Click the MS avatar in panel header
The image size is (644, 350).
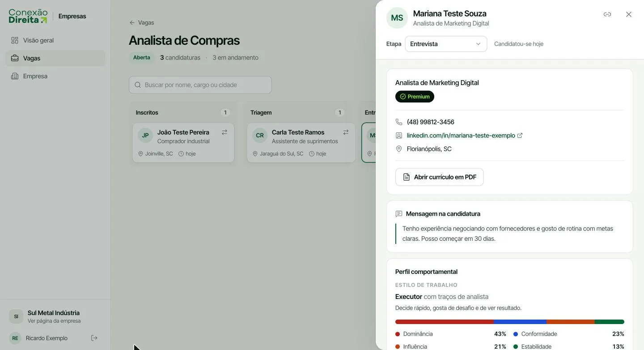point(397,18)
